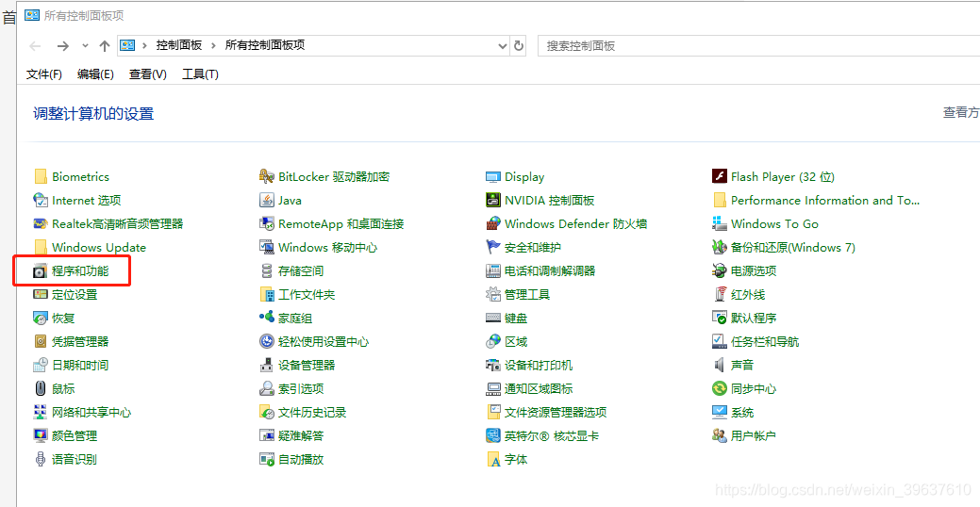
Task: Go up one level with up arrow
Action: (x=105, y=45)
